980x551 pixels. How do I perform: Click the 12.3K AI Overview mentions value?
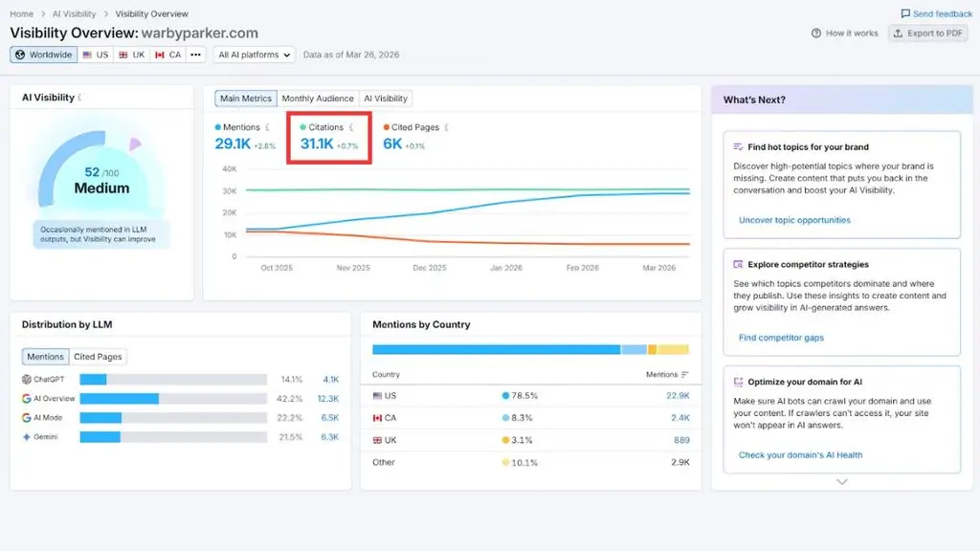(327, 399)
